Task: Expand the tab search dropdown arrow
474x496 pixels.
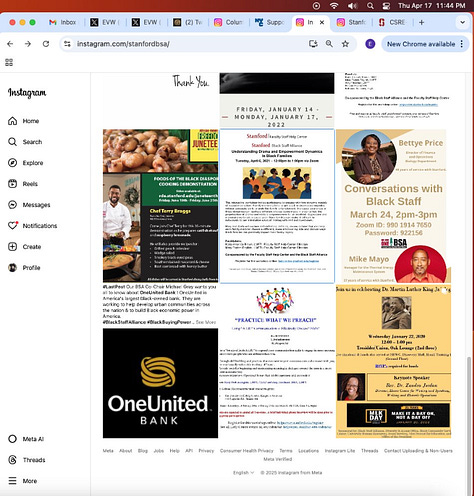Action: click(462, 22)
